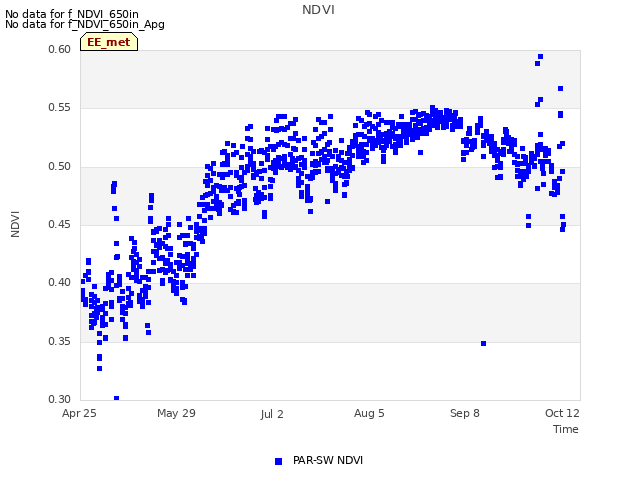640x480 pixels.
Task: Click the 0.30 y-axis tick label
Action: (x=60, y=399)
